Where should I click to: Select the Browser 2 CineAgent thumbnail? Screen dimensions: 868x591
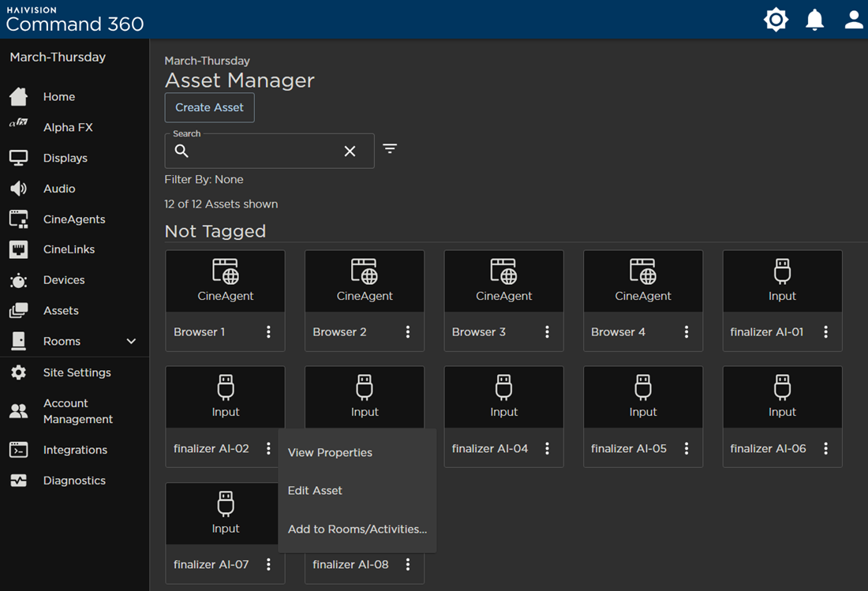pos(365,281)
